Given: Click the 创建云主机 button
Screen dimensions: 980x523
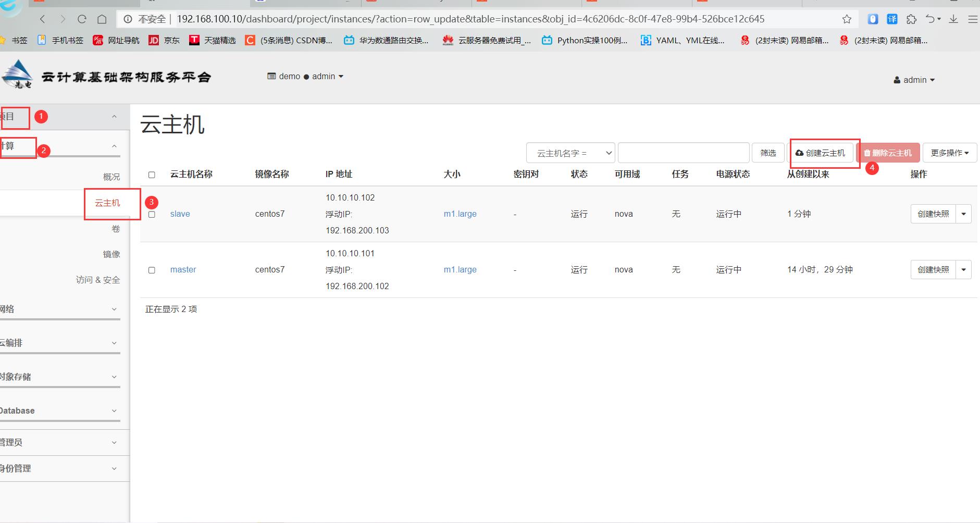Looking at the screenshot, I should [x=821, y=153].
